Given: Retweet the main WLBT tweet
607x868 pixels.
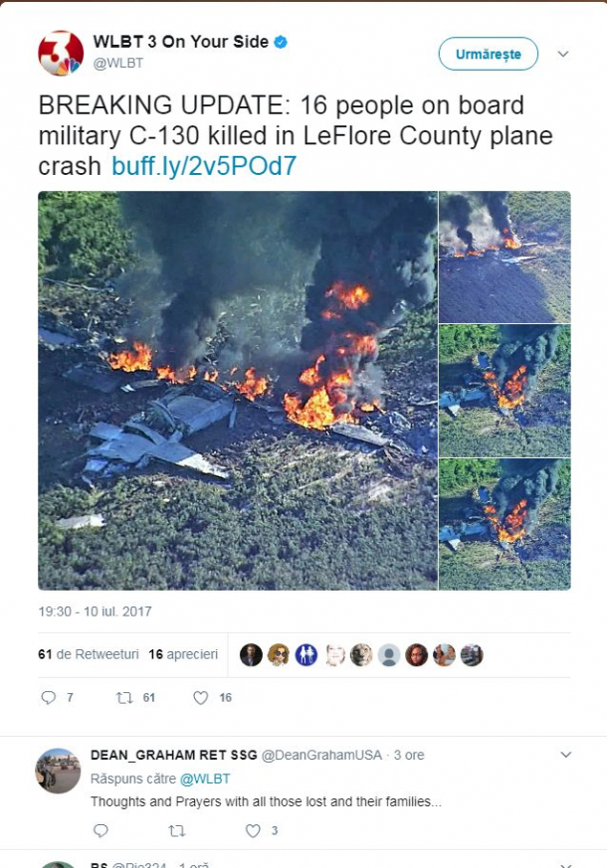Looking at the screenshot, I should (124, 698).
